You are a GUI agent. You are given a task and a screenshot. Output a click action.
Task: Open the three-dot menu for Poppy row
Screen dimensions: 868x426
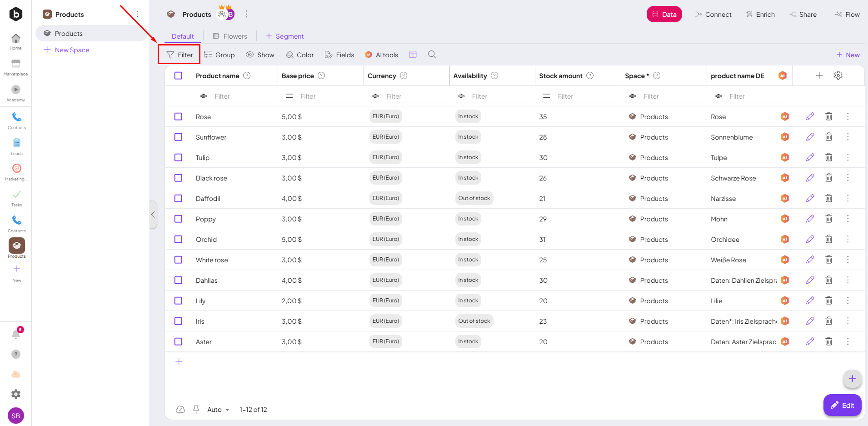[848, 219]
